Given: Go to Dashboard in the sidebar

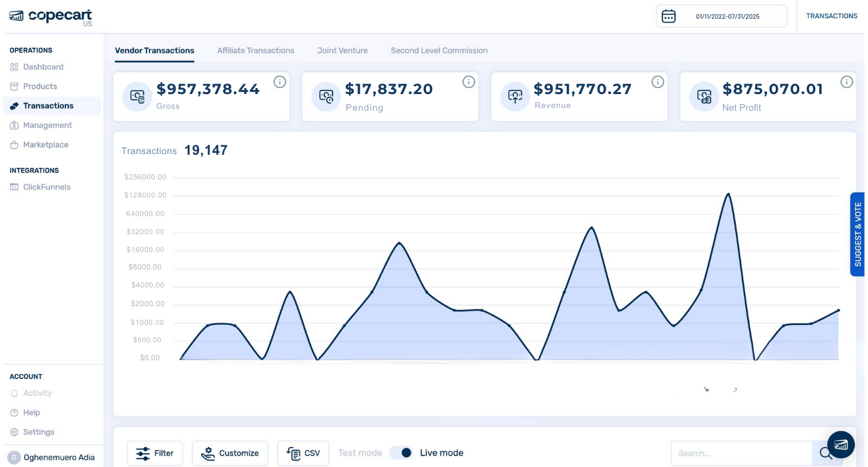Looking at the screenshot, I should (x=43, y=67).
